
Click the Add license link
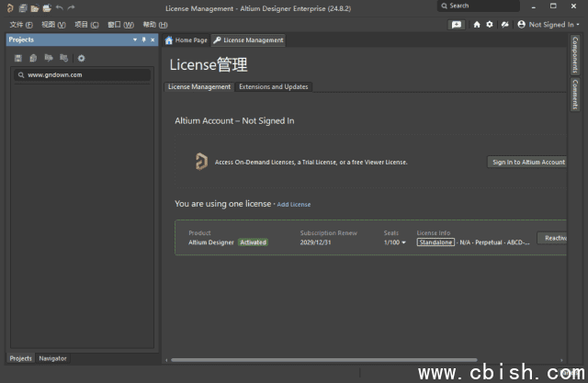[294, 204]
